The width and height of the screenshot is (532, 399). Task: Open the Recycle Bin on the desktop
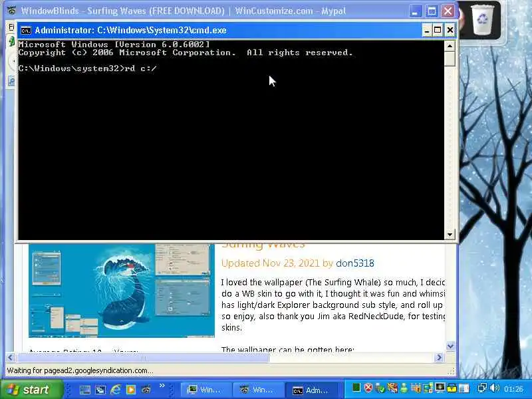tap(482, 20)
